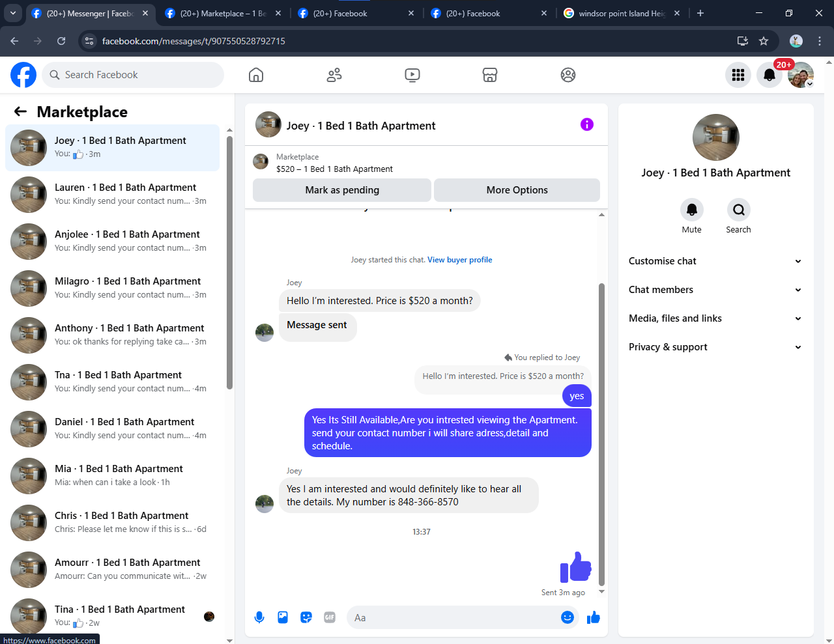The width and height of the screenshot is (834, 644).
Task: Expand the Privacy & support section
Action: (x=715, y=347)
